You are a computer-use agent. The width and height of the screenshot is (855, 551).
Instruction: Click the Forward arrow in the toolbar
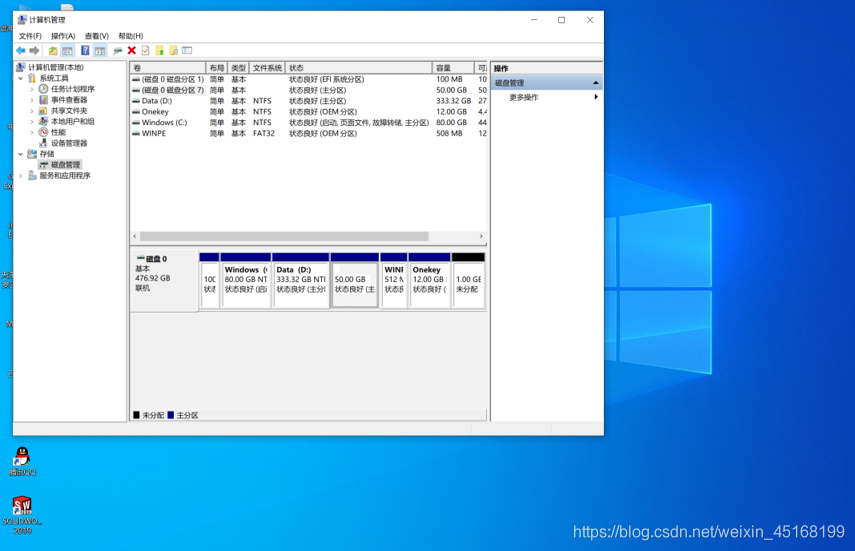click(34, 51)
